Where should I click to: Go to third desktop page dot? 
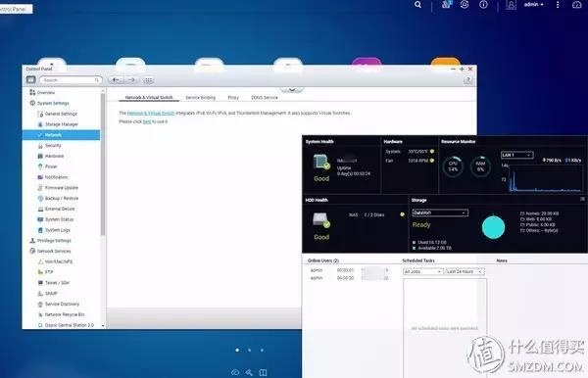(x=262, y=350)
